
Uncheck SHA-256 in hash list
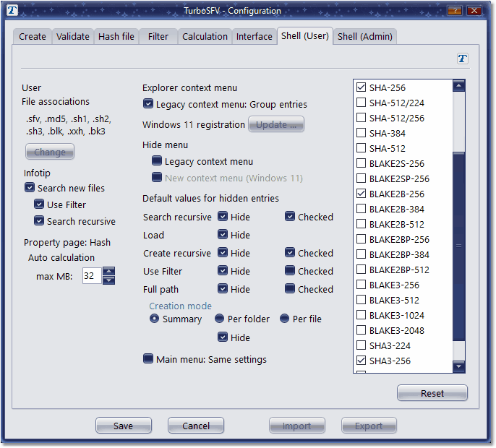pos(361,87)
